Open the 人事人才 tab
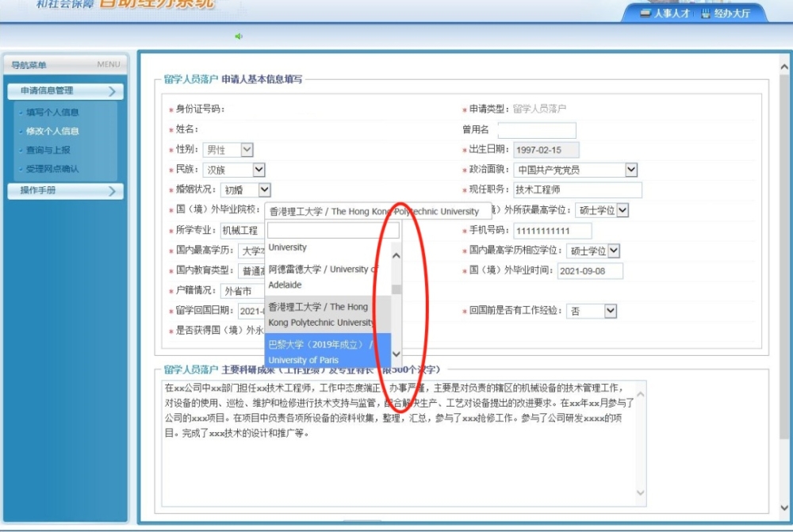The height and width of the screenshot is (532, 793). click(x=665, y=13)
